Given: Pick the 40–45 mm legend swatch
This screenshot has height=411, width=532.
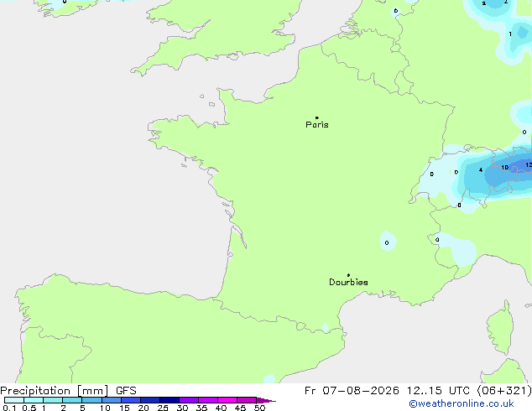Looking at the screenshot, I should coord(227,400).
